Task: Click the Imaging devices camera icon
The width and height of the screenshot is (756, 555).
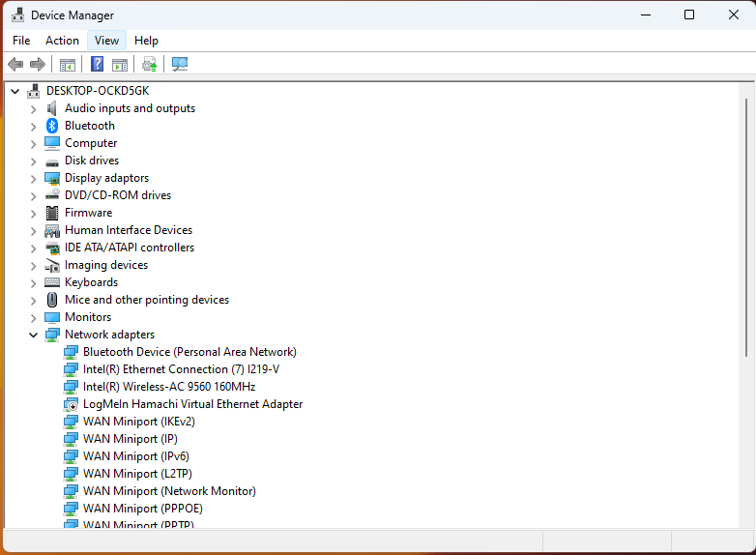Action: pos(52,266)
